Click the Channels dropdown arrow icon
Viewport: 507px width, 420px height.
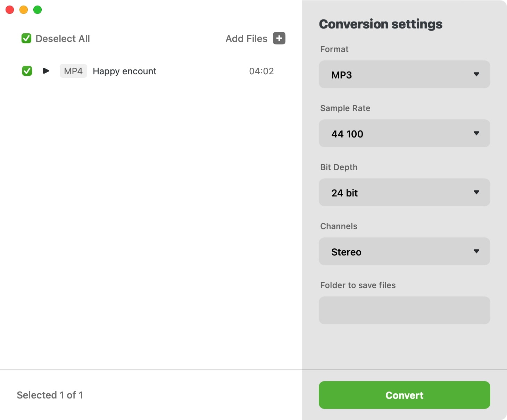coord(476,251)
